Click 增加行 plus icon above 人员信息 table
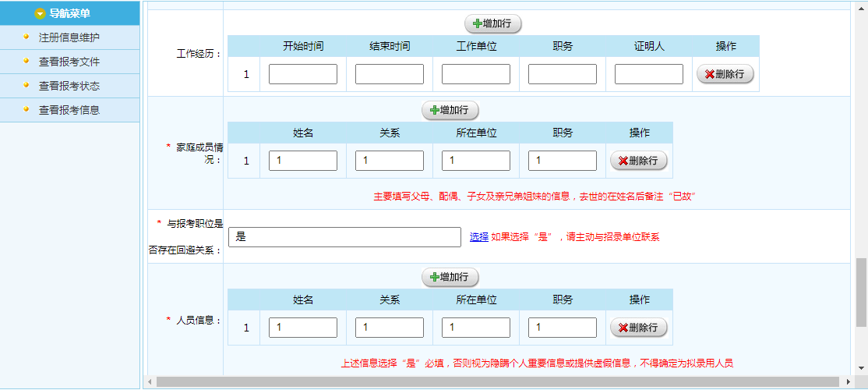This screenshot has width=868, height=390. pos(435,277)
